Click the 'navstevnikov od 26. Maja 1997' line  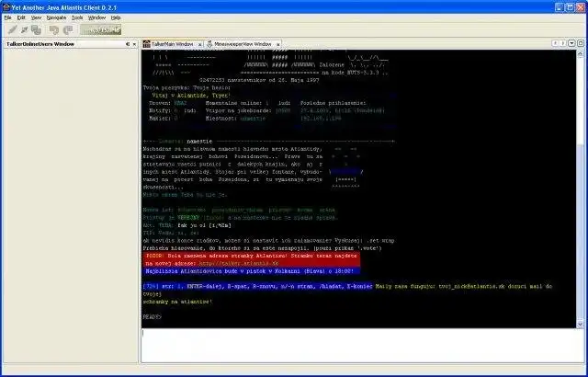tap(259, 80)
